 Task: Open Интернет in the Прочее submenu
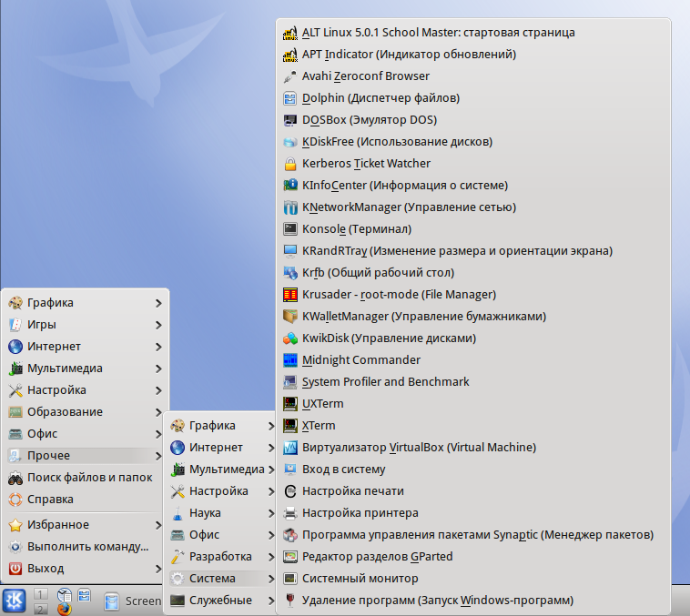(222, 448)
